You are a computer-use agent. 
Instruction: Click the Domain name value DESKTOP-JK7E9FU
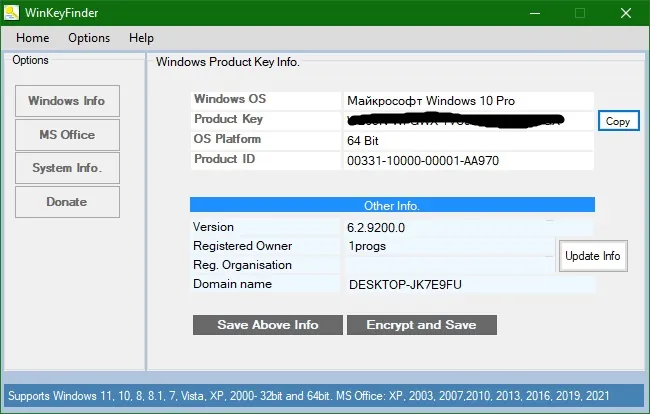point(405,285)
